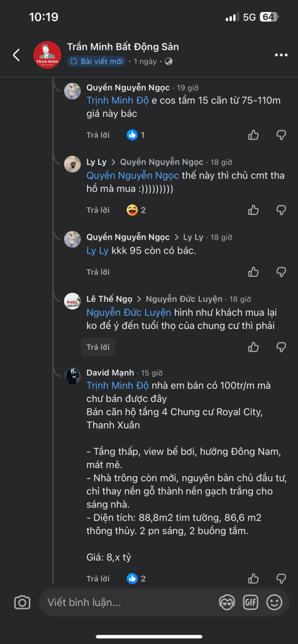The height and width of the screenshot is (644, 298).
Task: Tap Trả lời under Lê Thế Ngọ's comment
Action: click(x=98, y=347)
